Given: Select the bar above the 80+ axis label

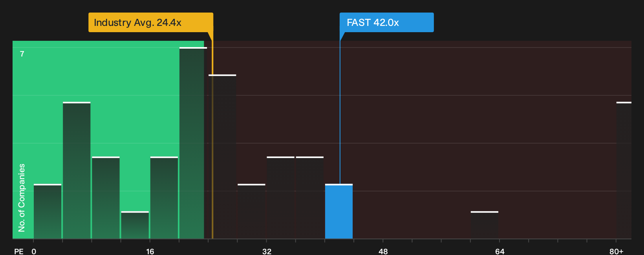Looking at the screenshot, I should (624, 171).
